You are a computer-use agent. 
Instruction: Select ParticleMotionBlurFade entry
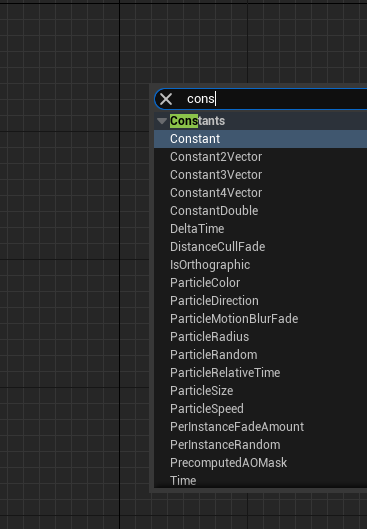click(x=260, y=319)
